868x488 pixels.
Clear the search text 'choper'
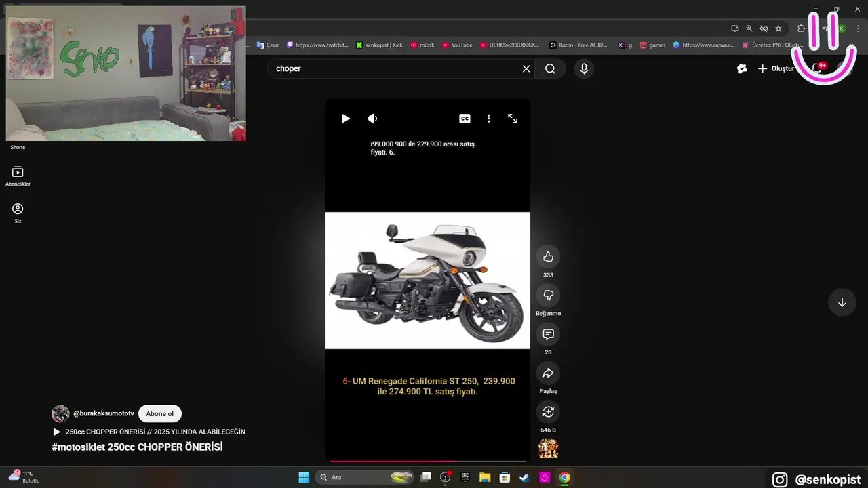coord(526,68)
